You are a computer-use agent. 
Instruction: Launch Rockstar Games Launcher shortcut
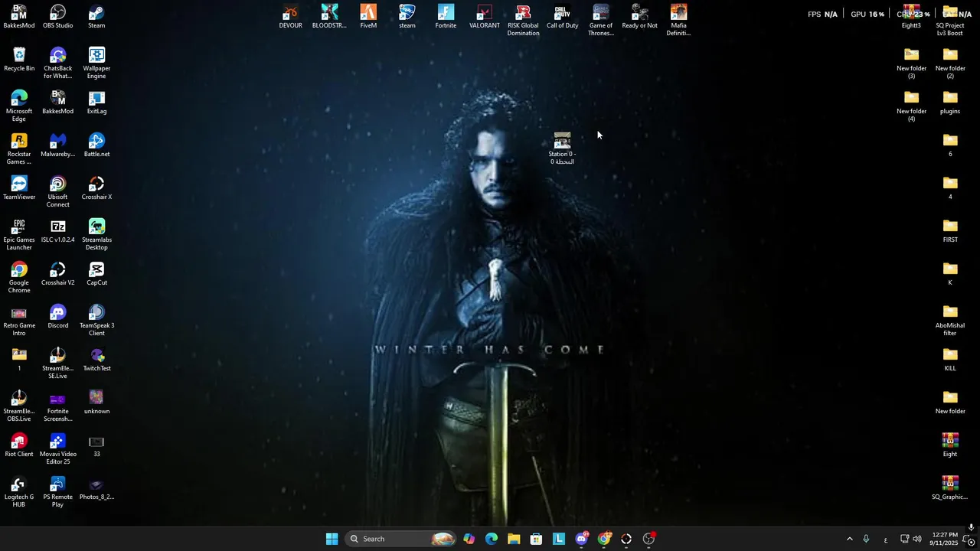[19, 149]
